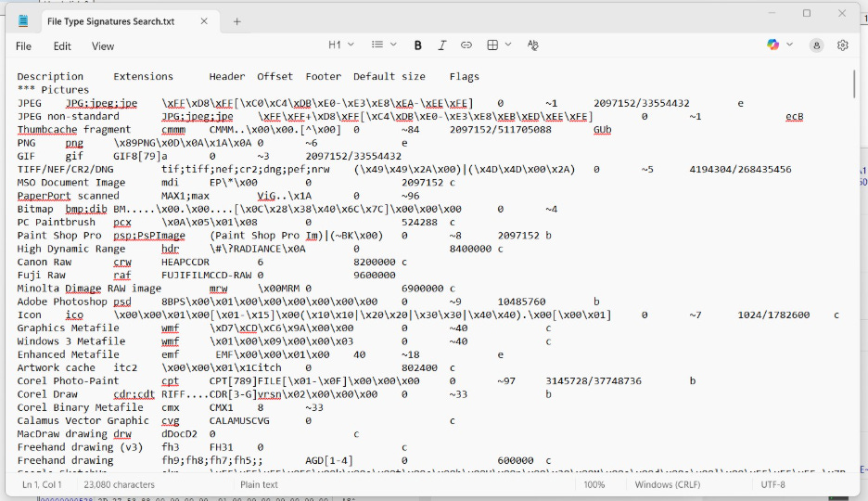Screen dimensions: 868x501
Task: Click 'FUJIFILMCCD-RAW' in Fuji Raw row
Action: [207, 276]
